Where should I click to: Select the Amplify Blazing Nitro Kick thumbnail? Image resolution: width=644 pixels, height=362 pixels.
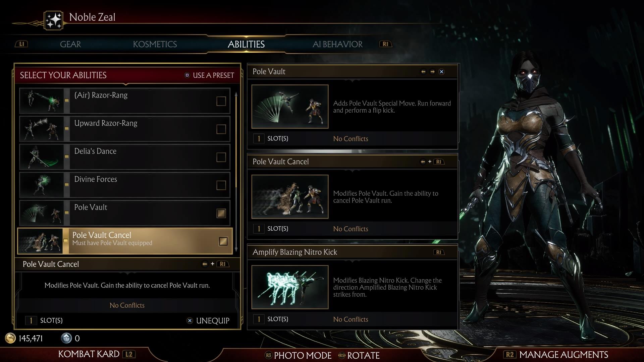pyautogui.click(x=290, y=287)
